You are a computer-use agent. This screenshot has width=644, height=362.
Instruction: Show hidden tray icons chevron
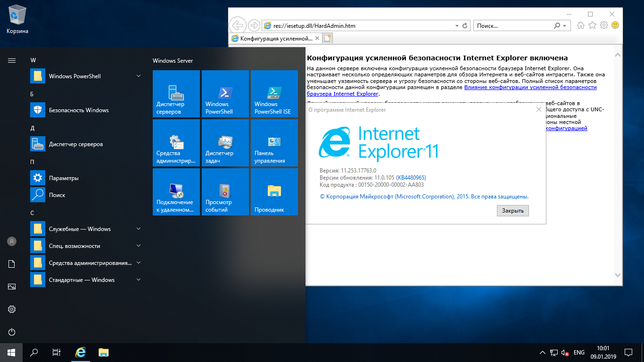pos(543,353)
